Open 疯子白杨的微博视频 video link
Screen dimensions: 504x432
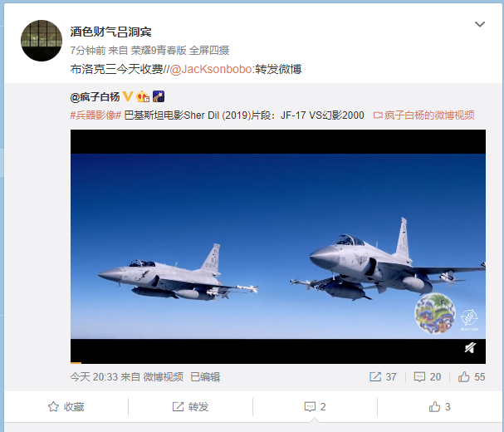tap(423, 115)
